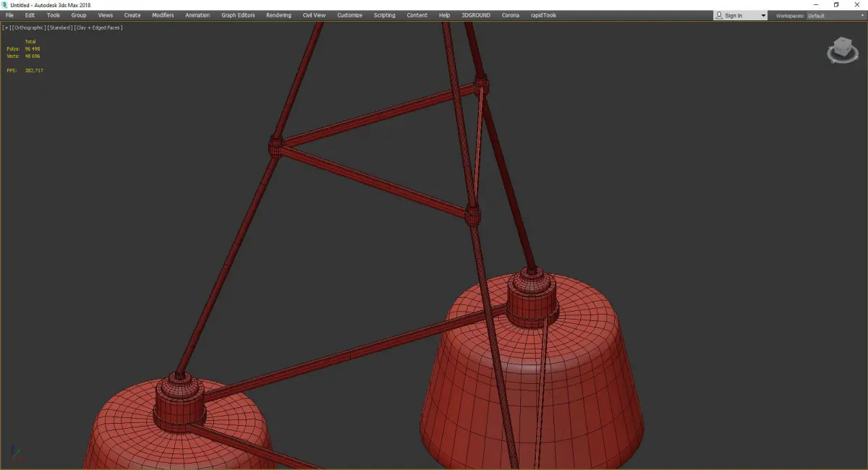868x470 pixels.
Task: Click the XYZ axis tripod in the viewport corner
Action: [17, 455]
